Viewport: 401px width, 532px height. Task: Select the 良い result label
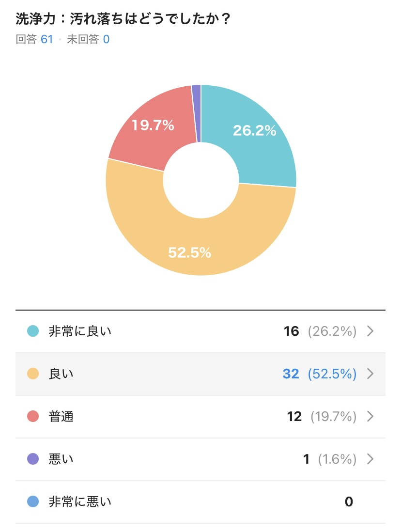coord(61,374)
